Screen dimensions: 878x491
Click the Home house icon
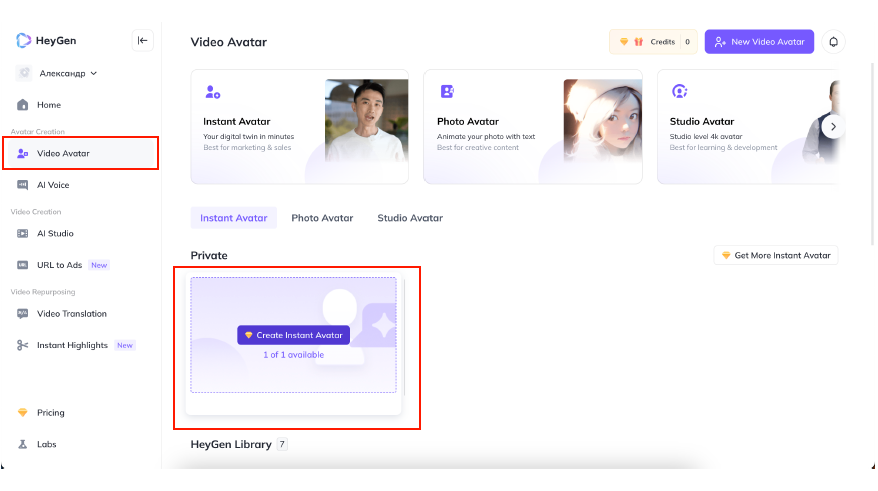pyautogui.click(x=22, y=105)
